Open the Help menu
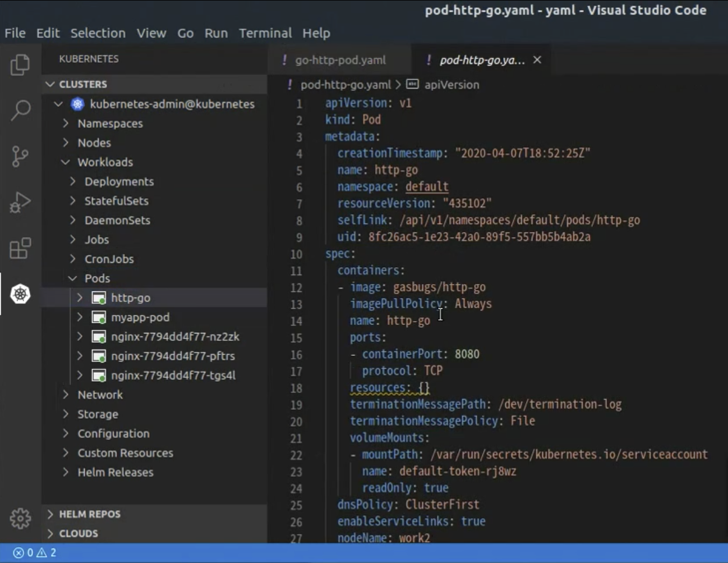The width and height of the screenshot is (728, 563). point(316,33)
